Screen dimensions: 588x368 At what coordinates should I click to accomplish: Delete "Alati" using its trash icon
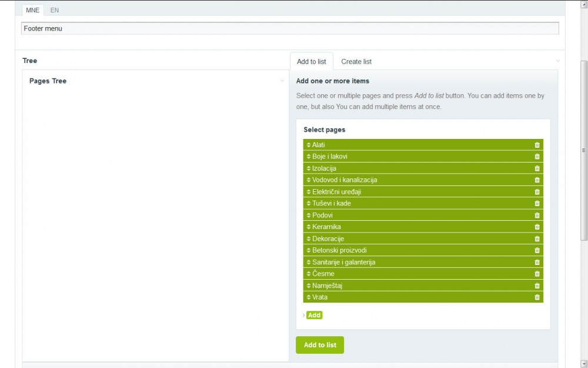(x=536, y=145)
